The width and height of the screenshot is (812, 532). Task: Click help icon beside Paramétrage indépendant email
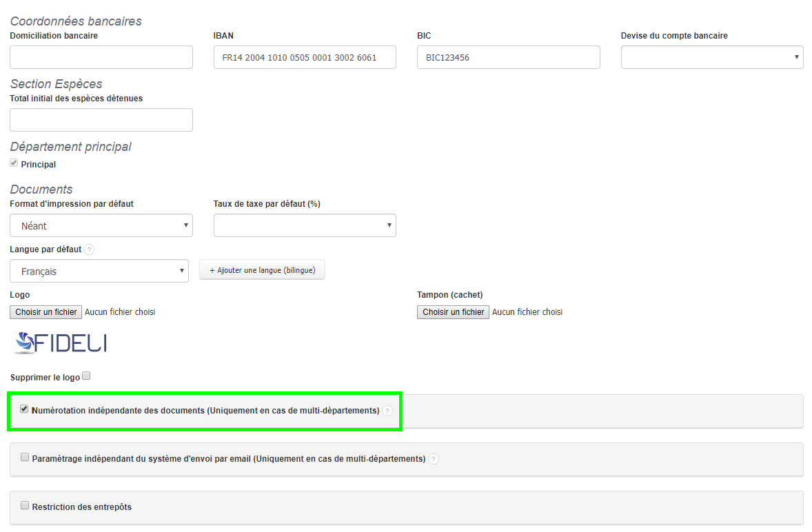[x=434, y=459]
